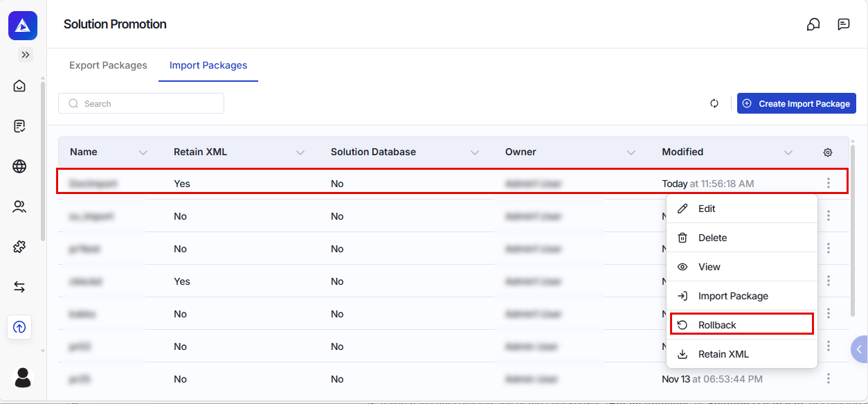Open the Name column dropdown arrow
Viewport: 868px width, 404px height.
click(x=143, y=152)
